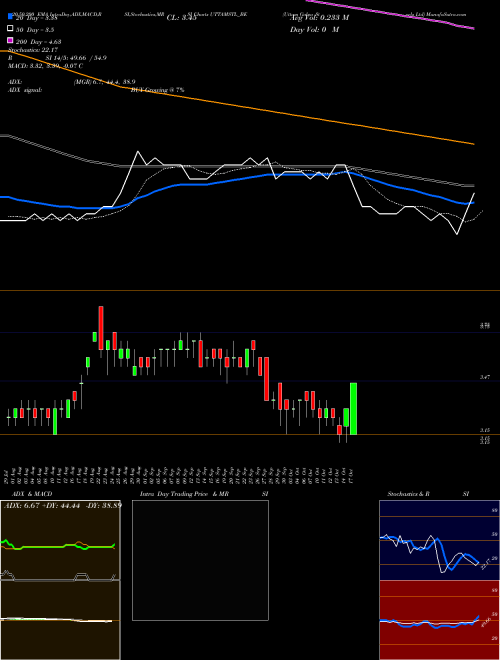Click the (MGR) 6.7, 44.4, 38.9 ADX values
This screenshot has height=660, width=500.
point(104,82)
